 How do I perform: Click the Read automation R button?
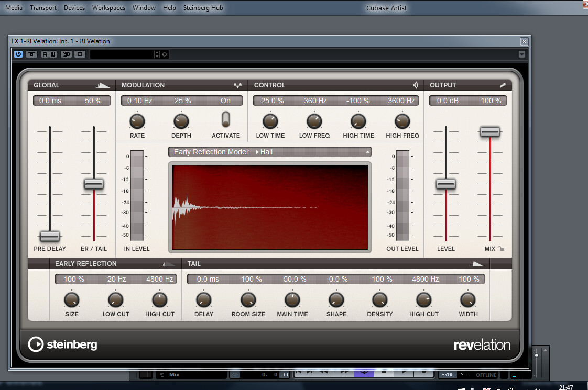pyautogui.click(x=45, y=54)
